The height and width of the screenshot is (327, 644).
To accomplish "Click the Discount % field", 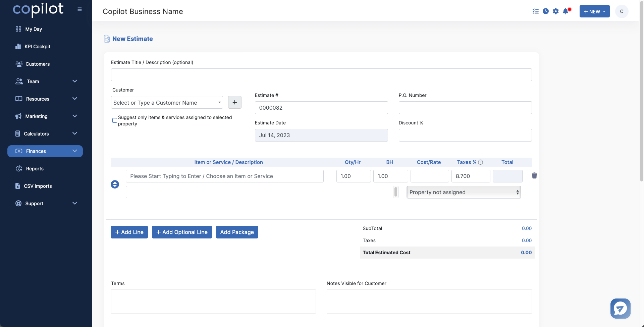I will pyautogui.click(x=465, y=135).
